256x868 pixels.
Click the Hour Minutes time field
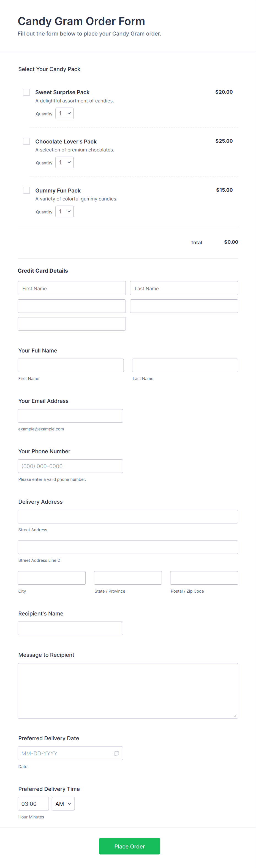click(x=33, y=804)
